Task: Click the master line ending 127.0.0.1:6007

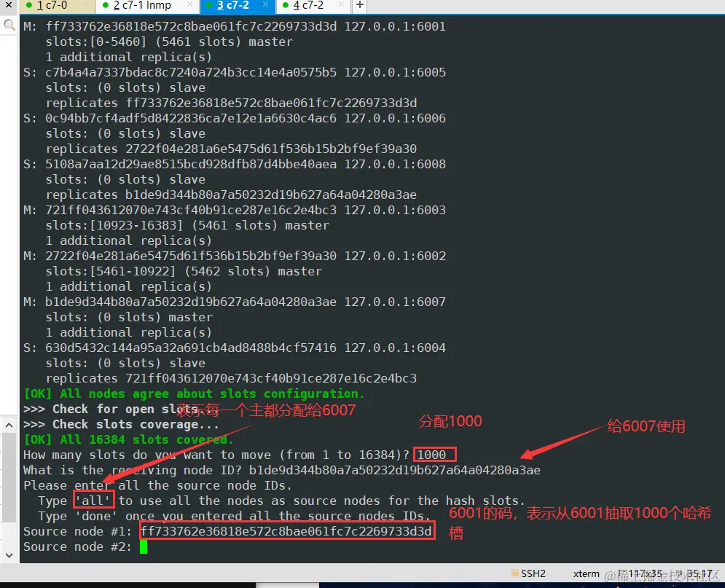Action: (x=235, y=302)
